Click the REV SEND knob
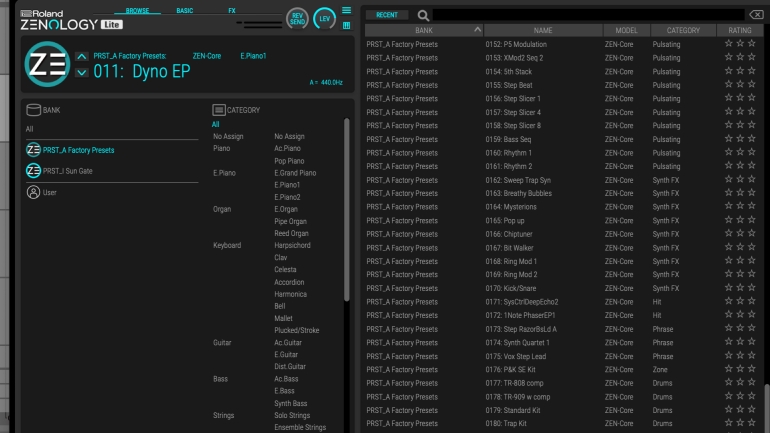 pyautogui.click(x=297, y=19)
